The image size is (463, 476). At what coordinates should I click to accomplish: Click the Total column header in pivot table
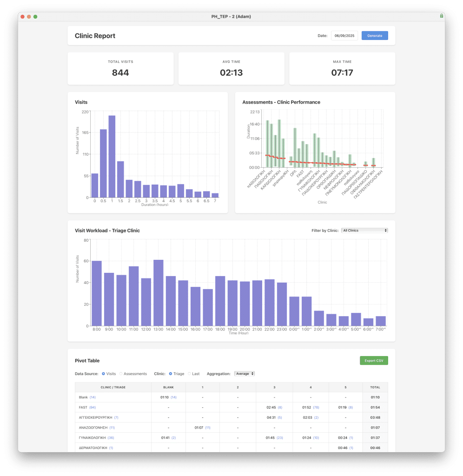coord(375,387)
